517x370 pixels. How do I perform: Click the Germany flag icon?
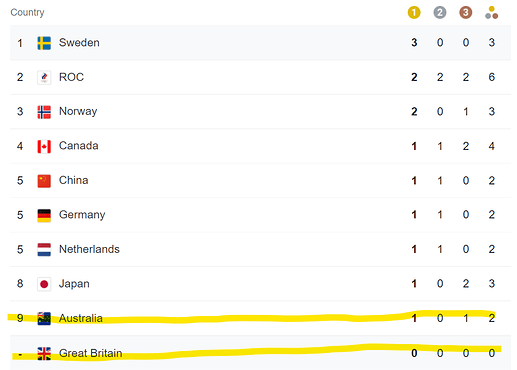[x=44, y=215]
